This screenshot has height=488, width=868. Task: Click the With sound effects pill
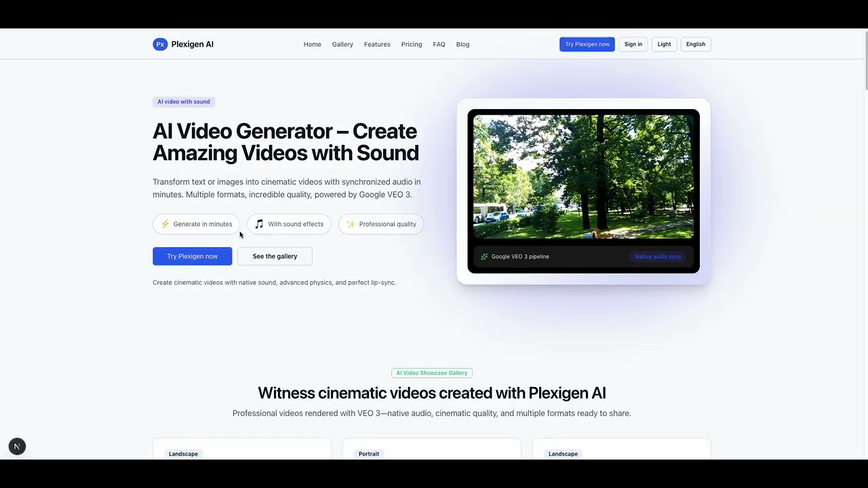289,224
